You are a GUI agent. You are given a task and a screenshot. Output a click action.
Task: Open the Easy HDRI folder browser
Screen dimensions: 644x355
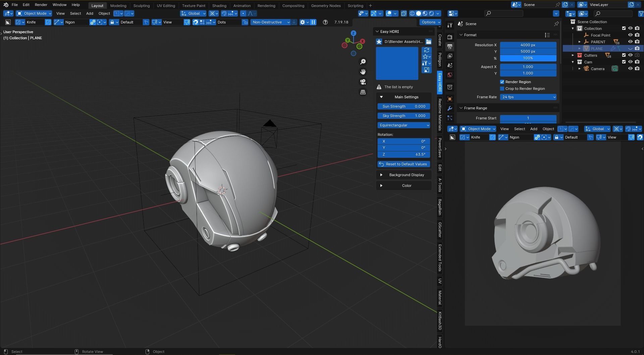pos(429,42)
